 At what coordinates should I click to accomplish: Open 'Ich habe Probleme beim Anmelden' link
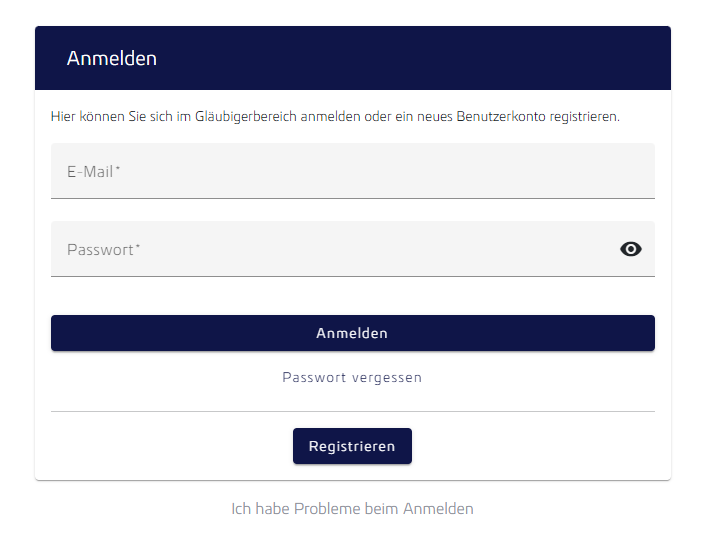coord(352,509)
